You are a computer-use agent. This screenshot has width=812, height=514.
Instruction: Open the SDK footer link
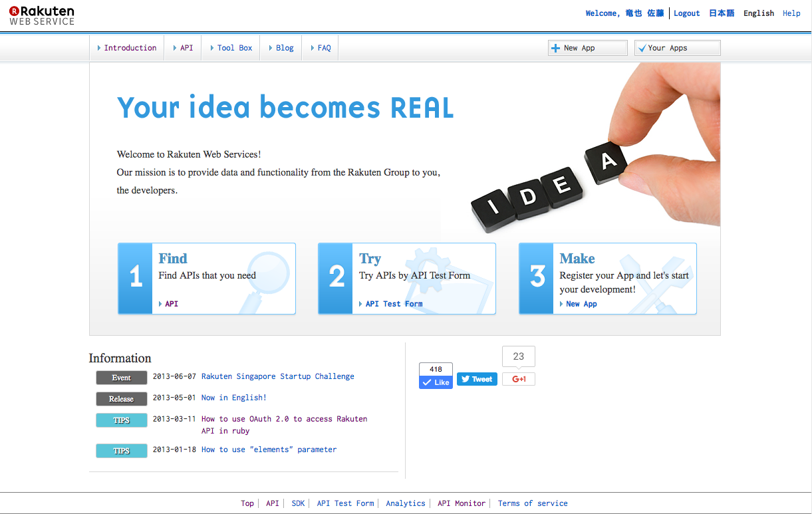(298, 503)
